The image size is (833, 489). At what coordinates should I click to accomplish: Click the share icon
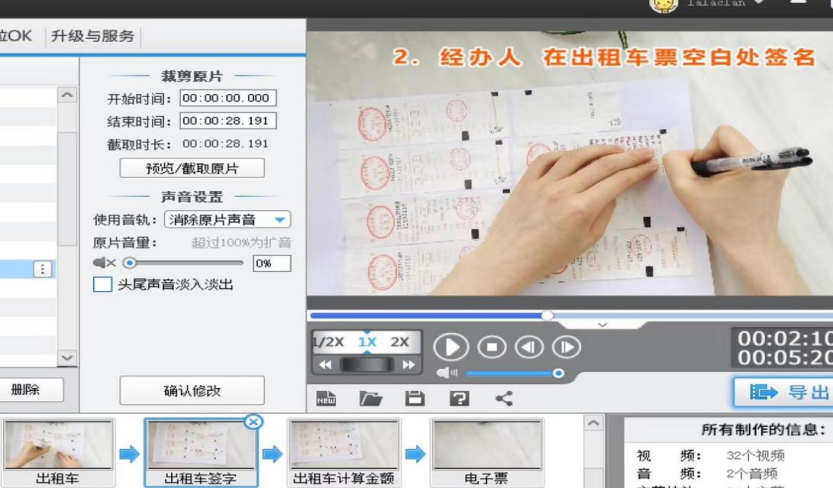pos(504,398)
